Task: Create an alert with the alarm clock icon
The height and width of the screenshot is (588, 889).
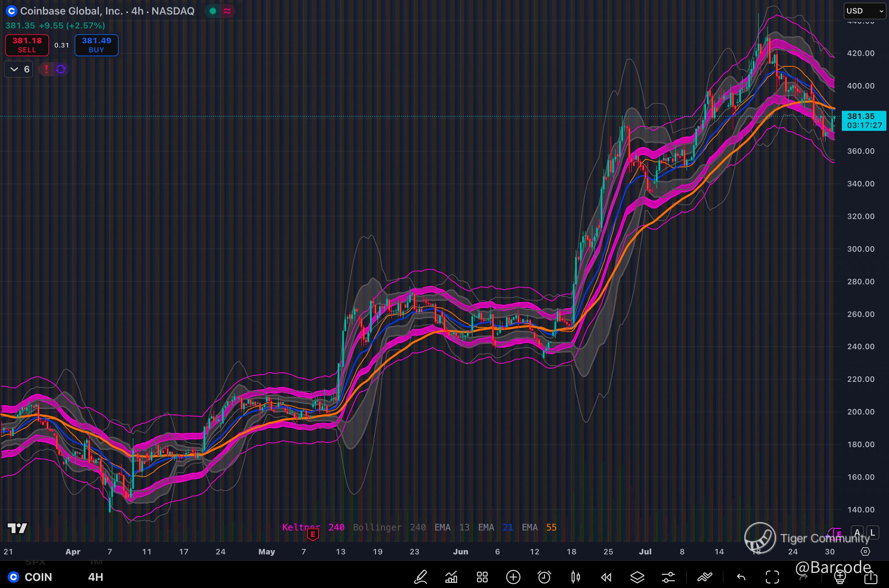Action: pyautogui.click(x=544, y=577)
